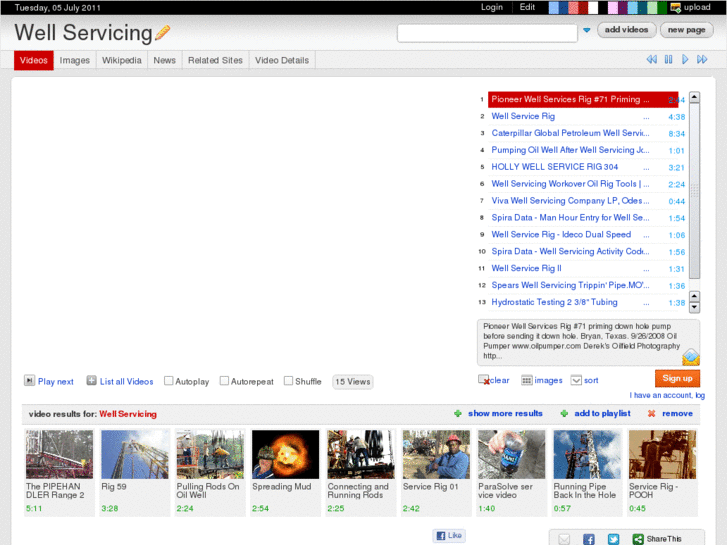Pick the purple color swatch

point(622,7)
